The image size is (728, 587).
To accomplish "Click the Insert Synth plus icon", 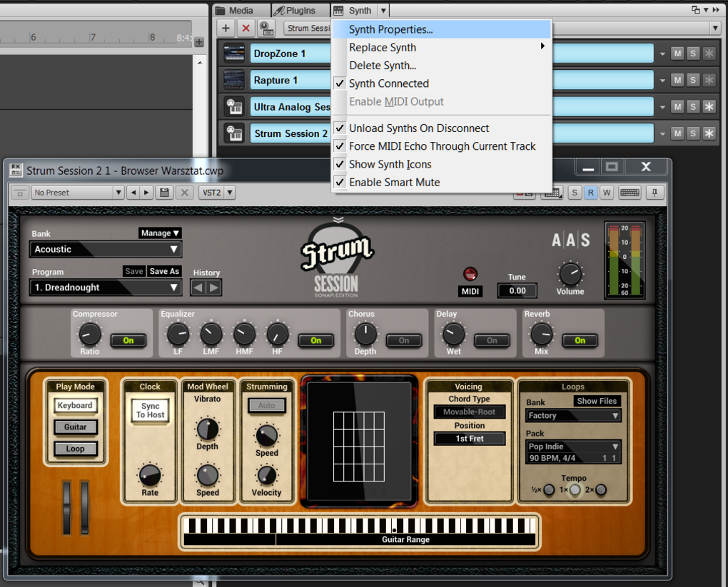I will pos(226,29).
